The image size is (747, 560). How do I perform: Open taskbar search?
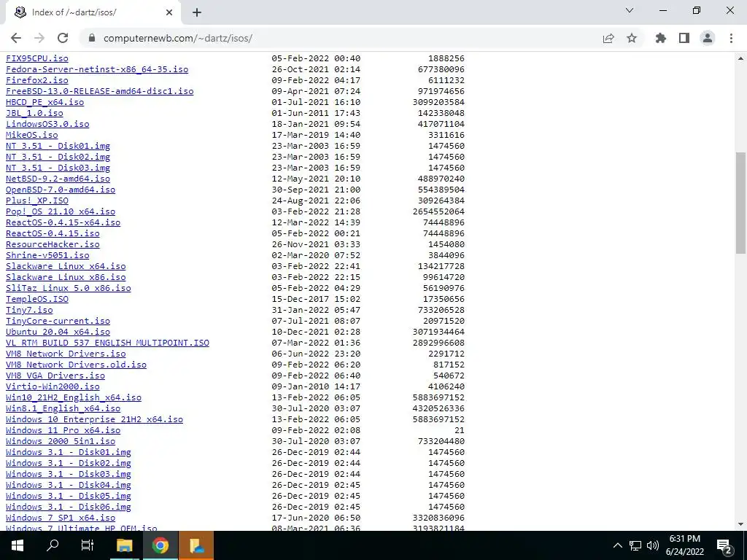pos(53,545)
